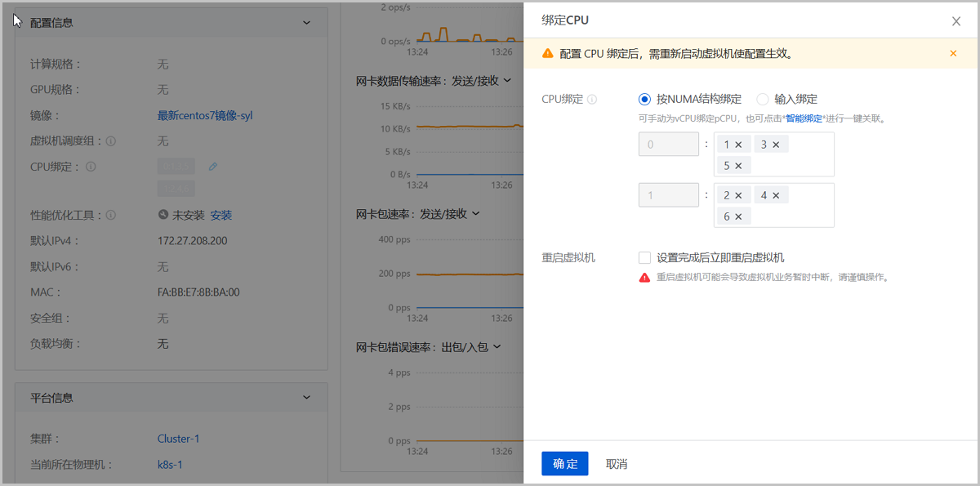
Task: Open the k8s-1 host link
Action: click(x=170, y=465)
